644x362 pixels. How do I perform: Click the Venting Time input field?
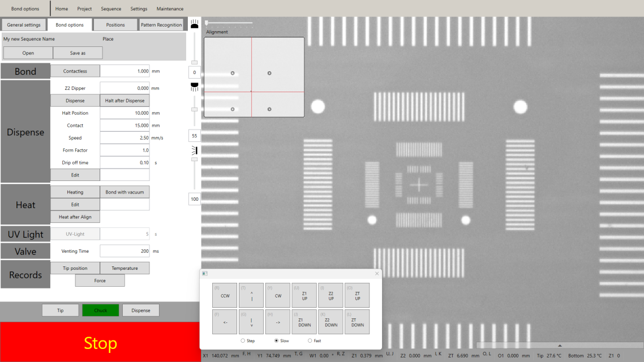point(124,251)
